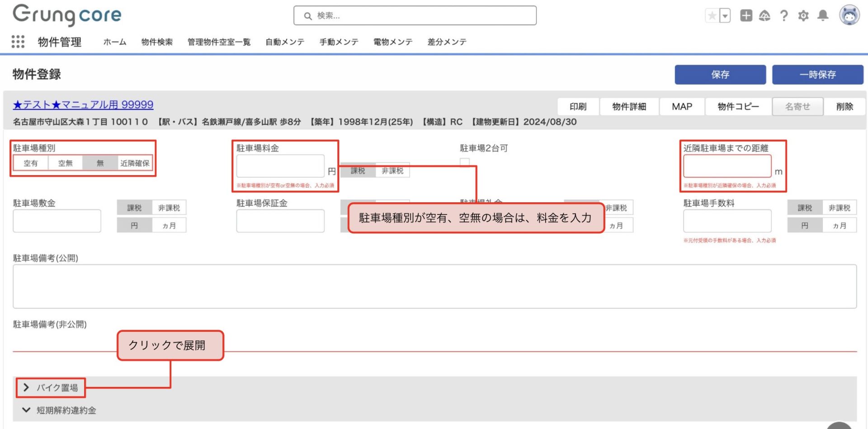
Task: Open notifications bell icon
Action: 823,16
